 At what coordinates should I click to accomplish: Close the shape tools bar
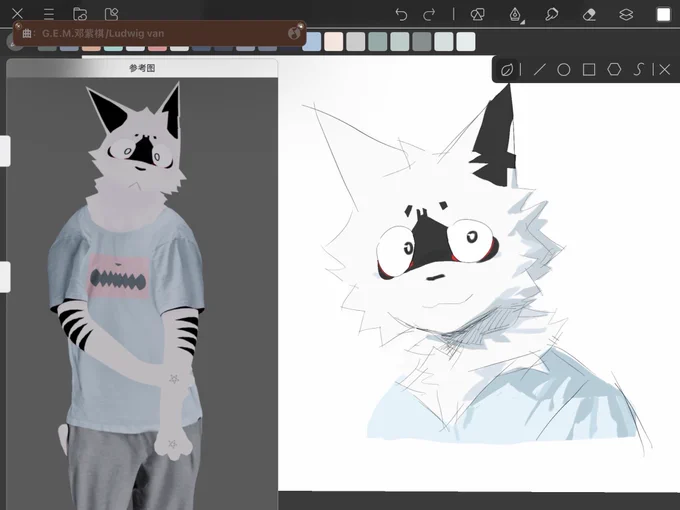tap(664, 69)
